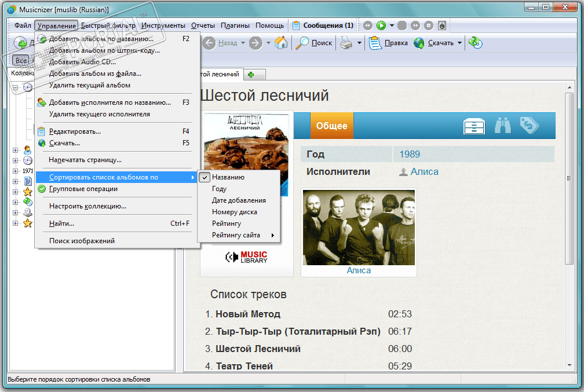This screenshot has width=584, height=392.
Task: Open the file drawer icon in album header
Action: tap(474, 126)
